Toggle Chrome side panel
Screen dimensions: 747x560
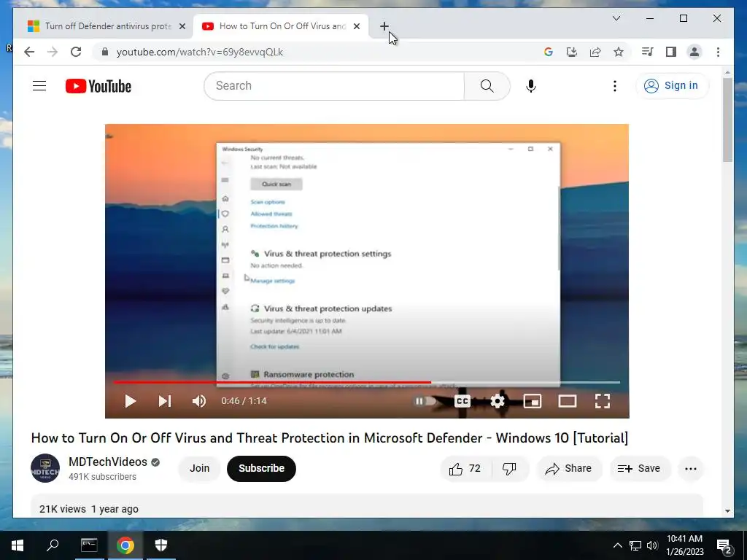click(671, 52)
